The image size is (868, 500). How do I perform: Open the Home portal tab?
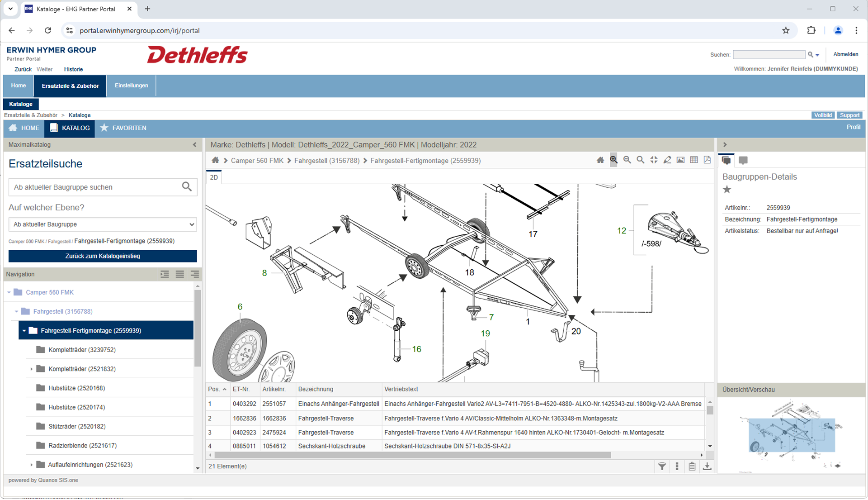click(x=19, y=86)
